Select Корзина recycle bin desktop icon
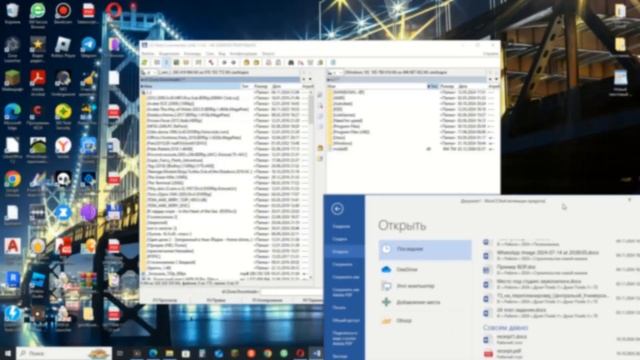Image resolution: width=640 pixels, height=360 pixels. (x=12, y=13)
